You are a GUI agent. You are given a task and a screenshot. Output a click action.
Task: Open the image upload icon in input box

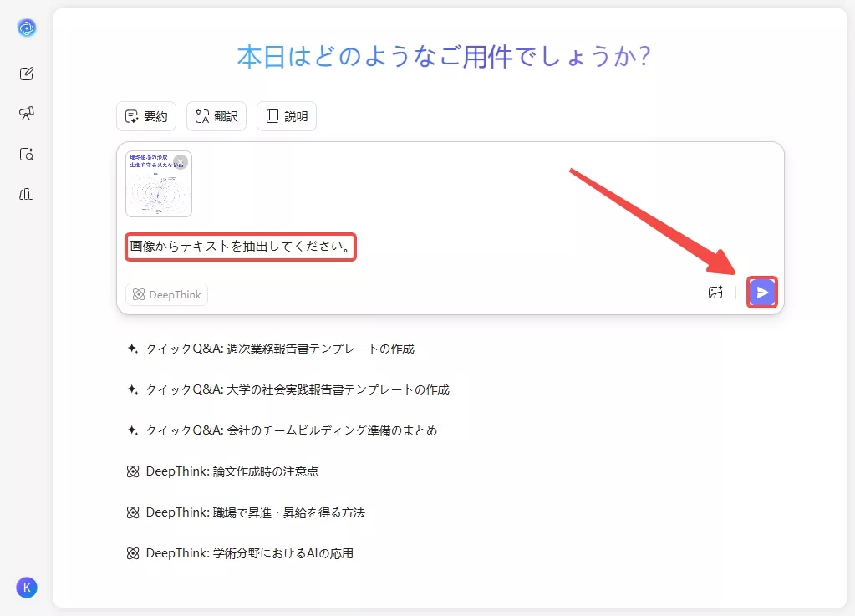pos(715,293)
